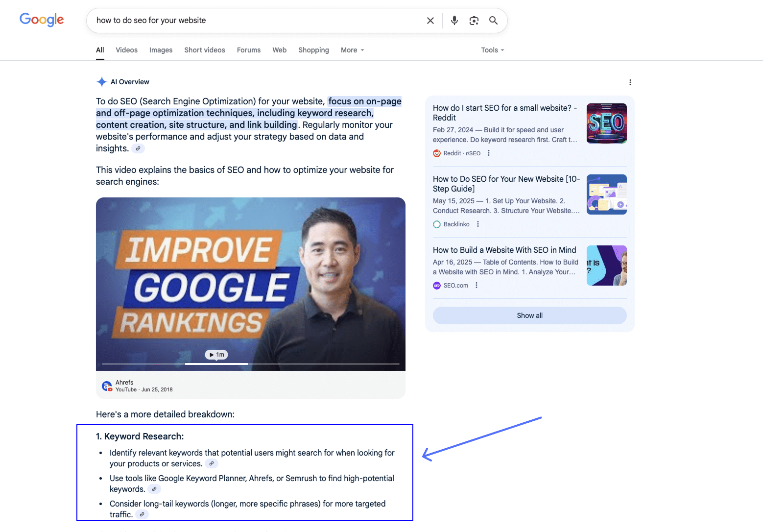Switch to the Shopping tab
The height and width of the screenshot is (532, 763).
(x=314, y=50)
